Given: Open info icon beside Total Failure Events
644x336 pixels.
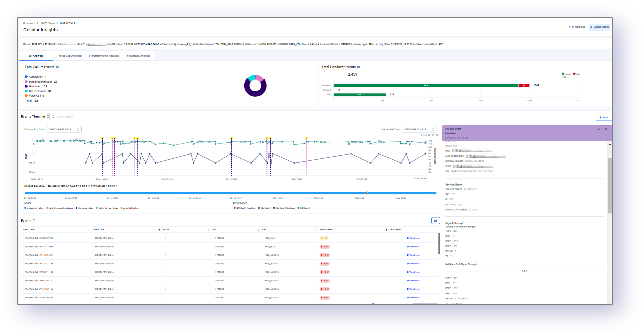Looking at the screenshot, I should click(57, 67).
